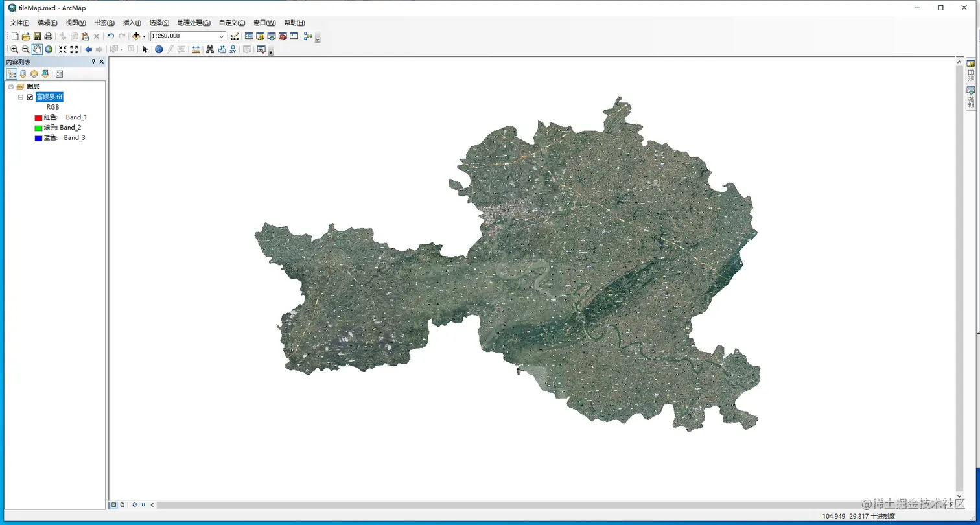Viewport: 980px width, 525px height.
Task: Open Standard toolbar options overflow arrow
Action: pos(318,39)
